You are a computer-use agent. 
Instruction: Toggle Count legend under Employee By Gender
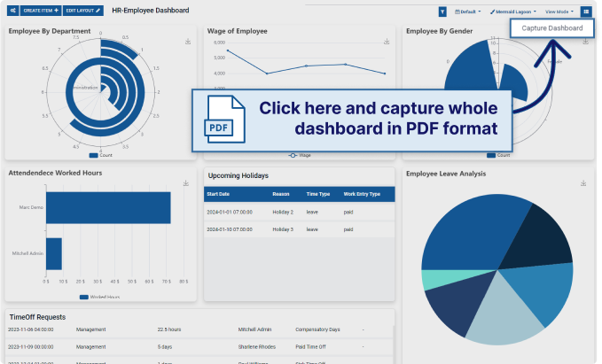coord(496,155)
